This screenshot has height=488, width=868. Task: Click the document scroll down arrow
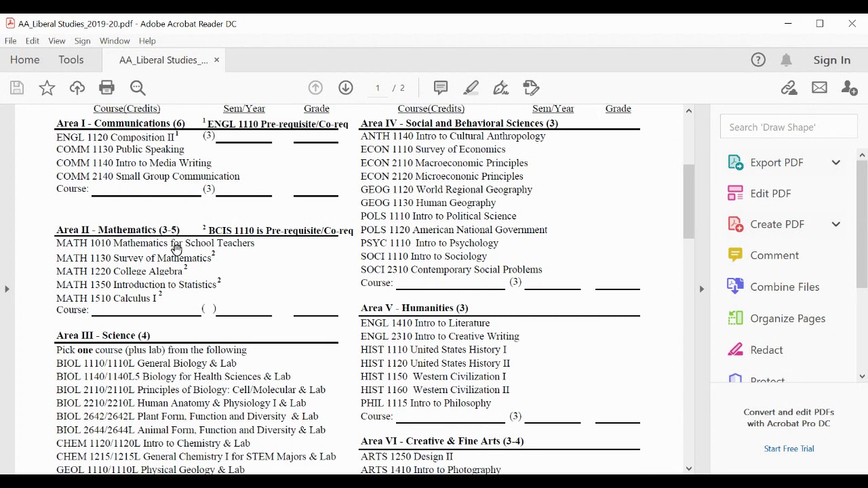[x=689, y=468]
